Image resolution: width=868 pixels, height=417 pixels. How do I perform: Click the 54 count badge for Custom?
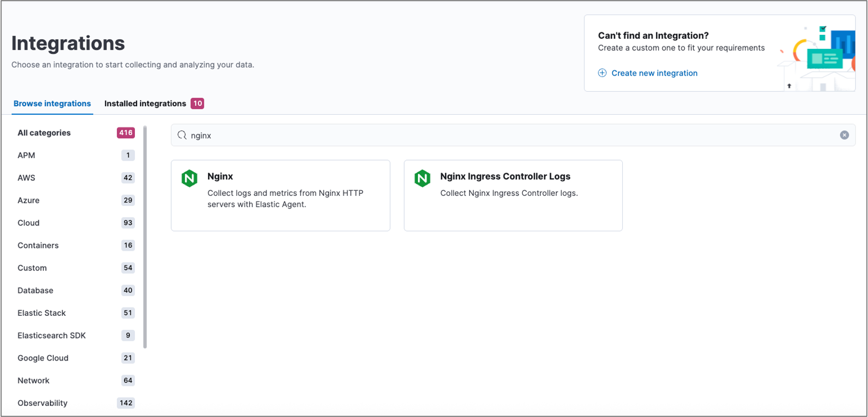(128, 268)
